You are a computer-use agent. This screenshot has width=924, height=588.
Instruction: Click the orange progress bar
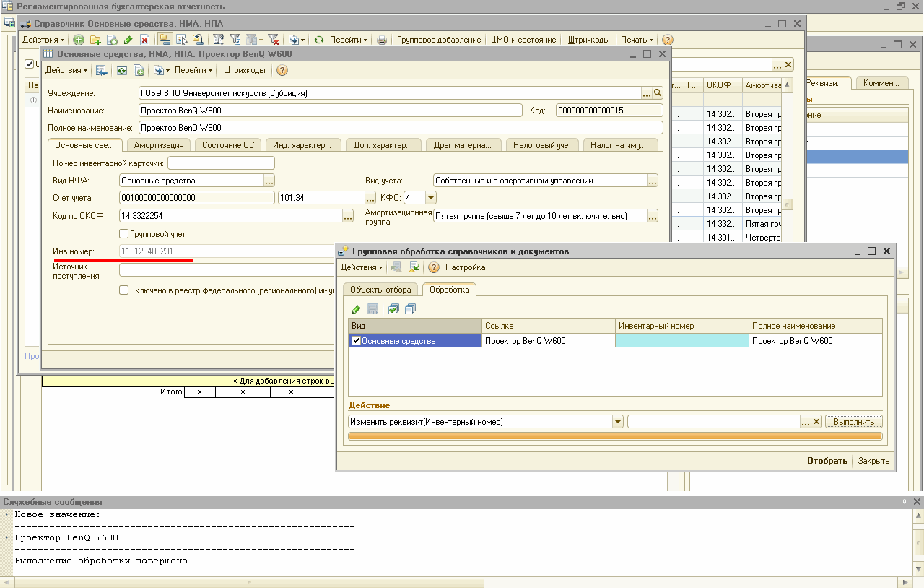[615, 436]
